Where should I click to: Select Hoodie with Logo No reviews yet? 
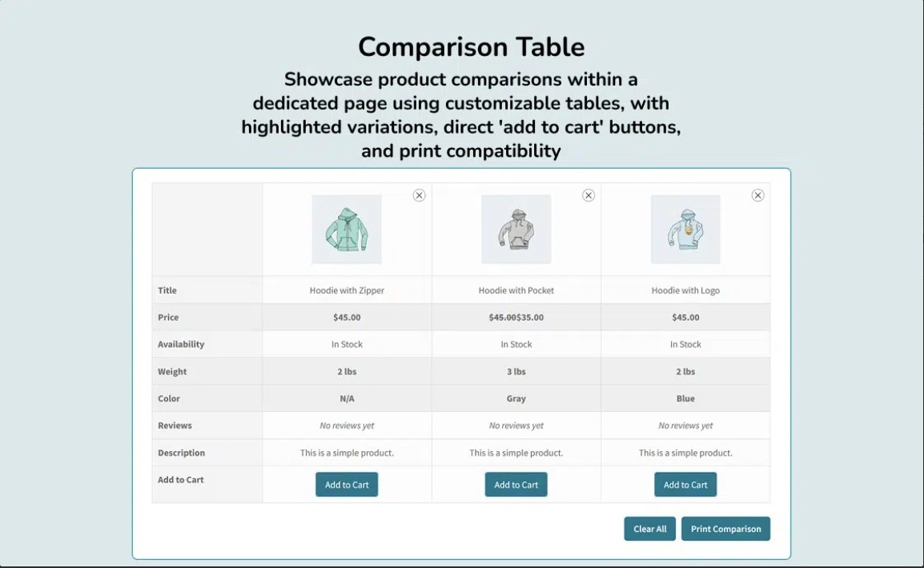tap(685, 426)
